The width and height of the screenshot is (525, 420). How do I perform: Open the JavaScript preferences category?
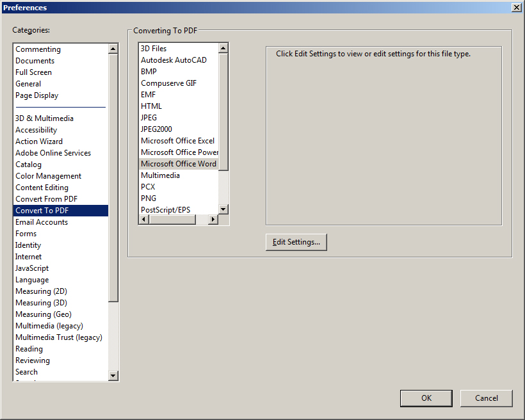click(32, 268)
